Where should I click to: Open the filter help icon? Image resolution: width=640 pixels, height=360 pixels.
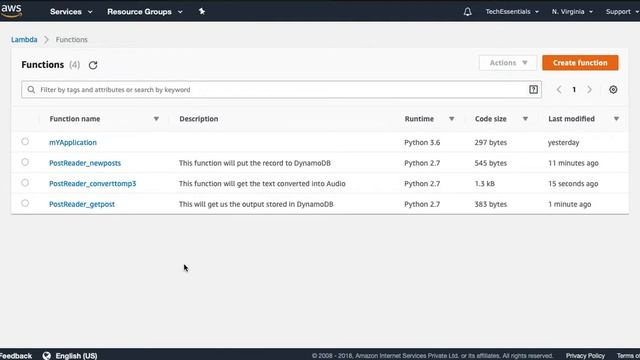click(533, 89)
